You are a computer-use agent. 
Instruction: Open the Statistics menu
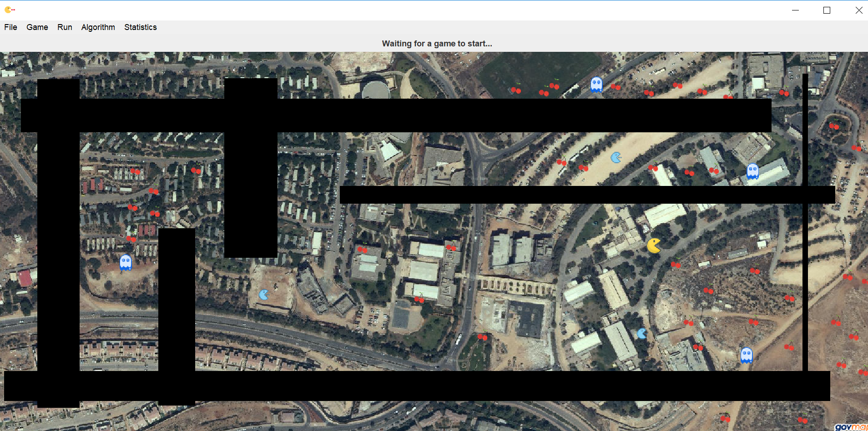click(140, 27)
